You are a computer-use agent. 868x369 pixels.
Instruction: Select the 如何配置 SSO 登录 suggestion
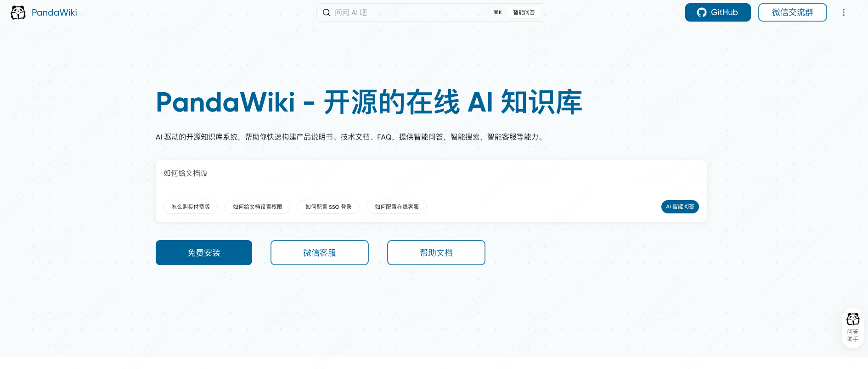328,207
